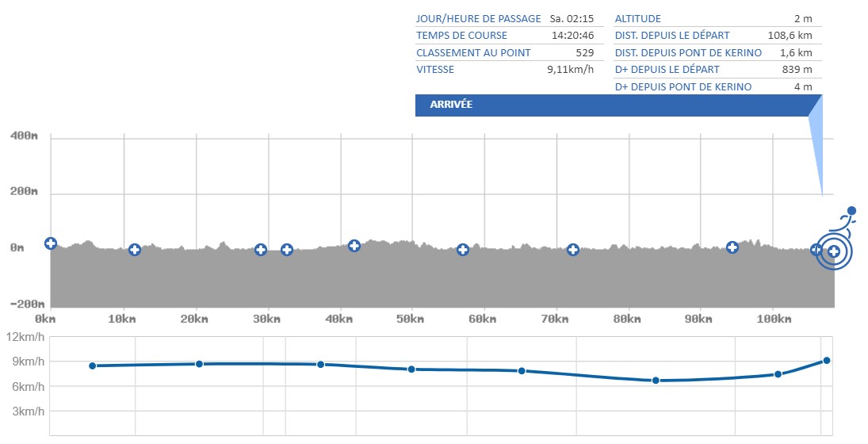Click the checkpoint plus marker near 72km
868x444 pixels.
point(573,250)
